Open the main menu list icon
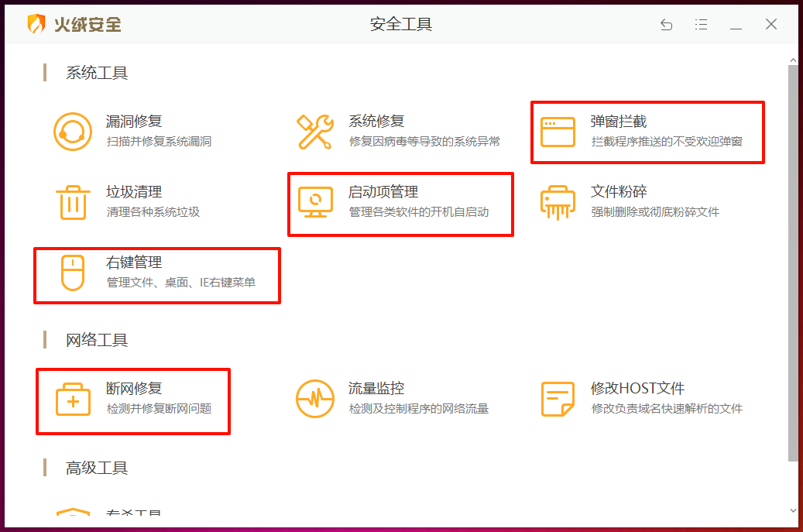Image resolution: width=803 pixels, height=532 pixels. click(701, 25)
